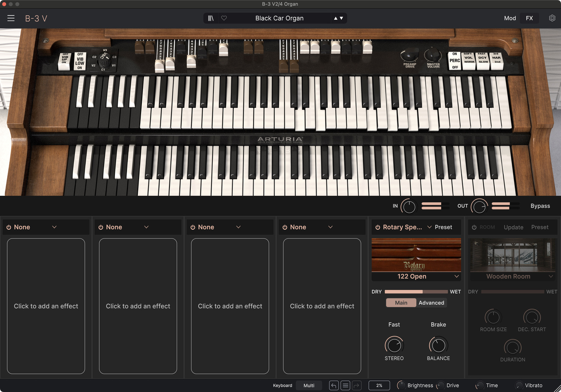The image size is (561, 392).
Task: Adjust the Room reverb DRY/WET slider
Action: [x=513, y=291]
